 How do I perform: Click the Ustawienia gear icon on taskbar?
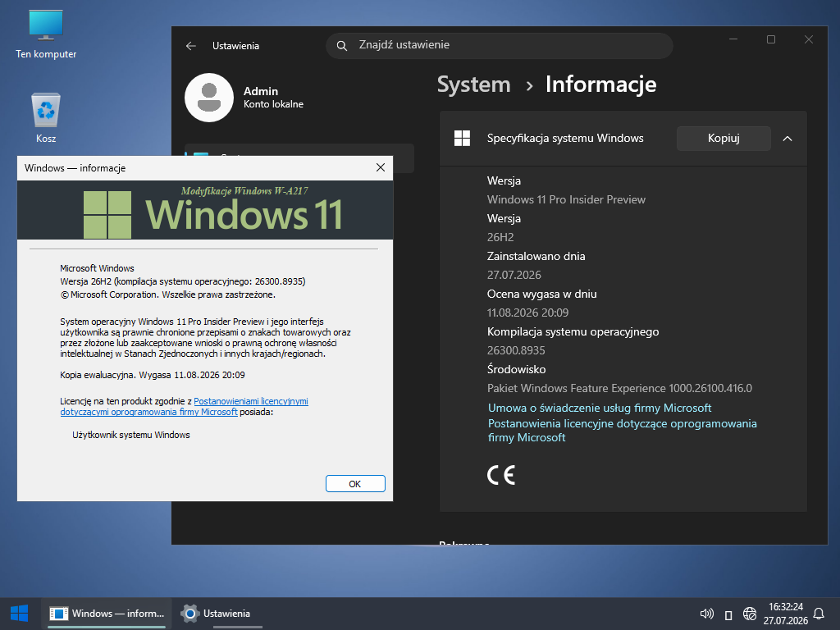(x=189, y=614)
